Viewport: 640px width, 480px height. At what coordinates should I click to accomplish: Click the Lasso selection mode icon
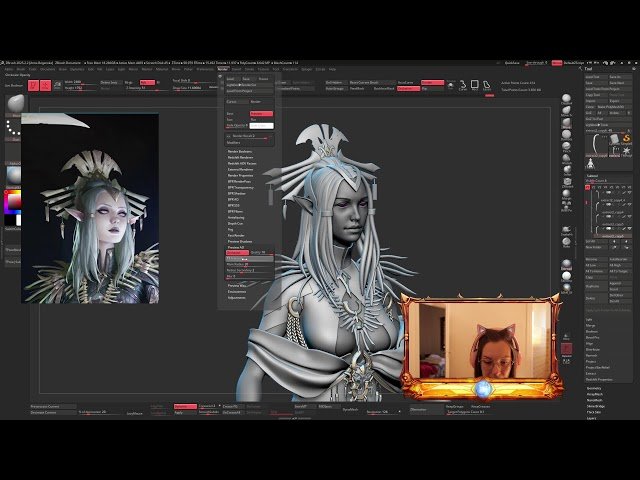pos(487,85)
